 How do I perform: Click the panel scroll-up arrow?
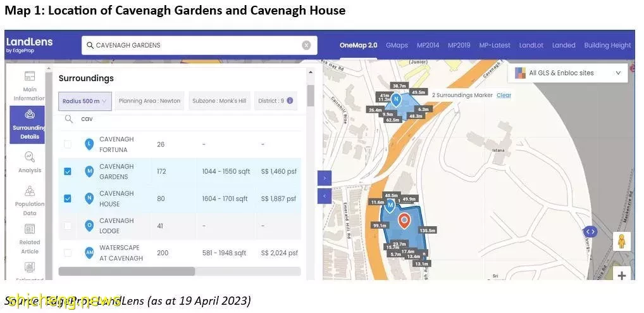[x=311, y=72]
